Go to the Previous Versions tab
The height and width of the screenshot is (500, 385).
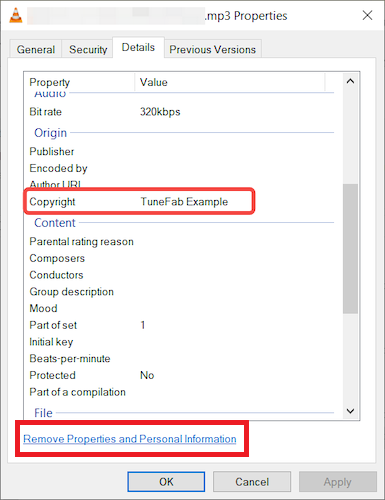[x=213, y=50]
